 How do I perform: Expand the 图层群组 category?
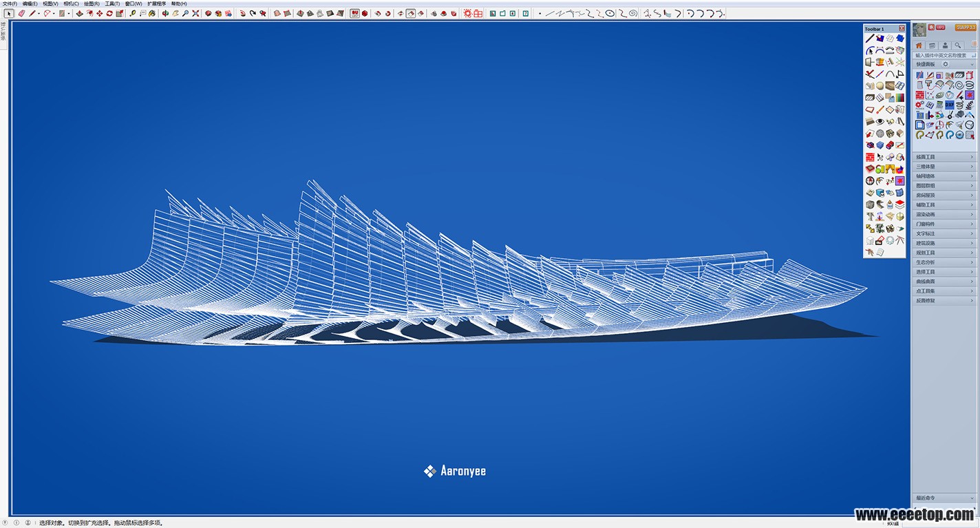click(x=944, y=186)
